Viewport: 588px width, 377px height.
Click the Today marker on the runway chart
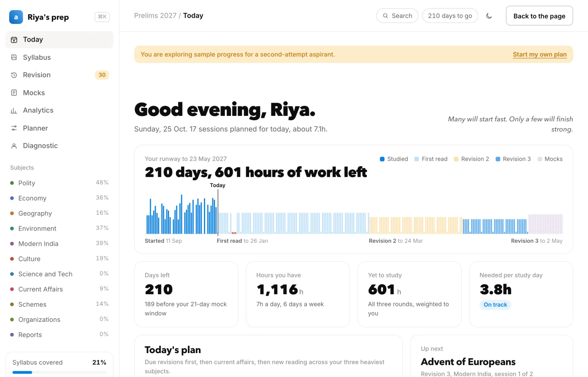[x=218, y=185]
